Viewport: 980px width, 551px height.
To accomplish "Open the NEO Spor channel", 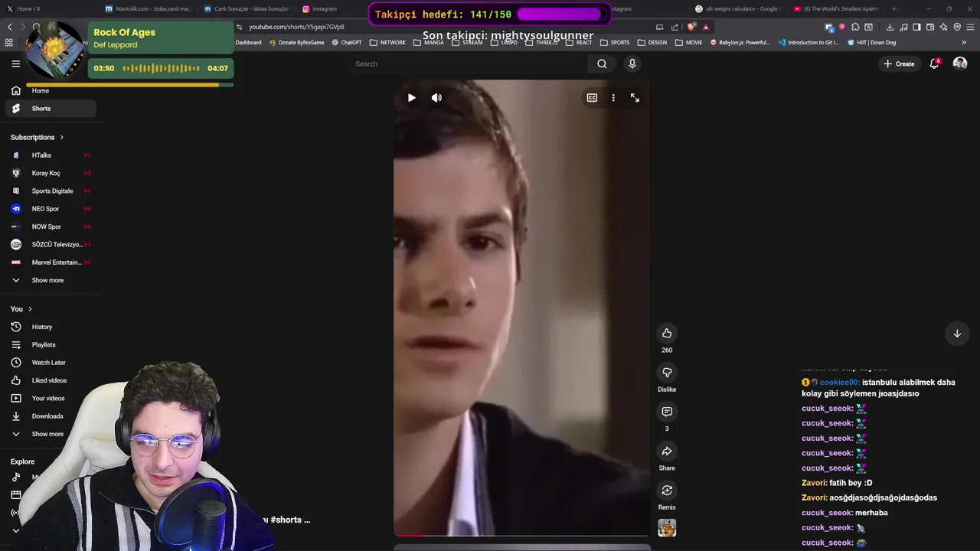I will [x=51, y=209].
